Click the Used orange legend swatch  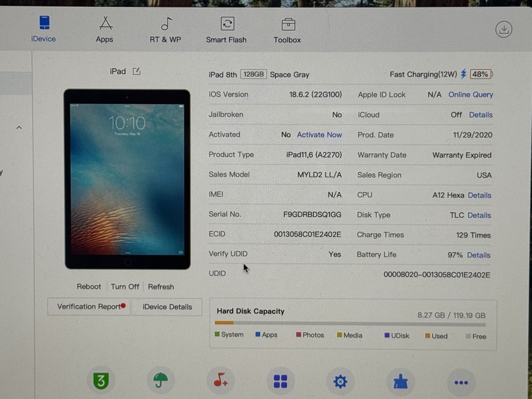click(x=428, y=336)
